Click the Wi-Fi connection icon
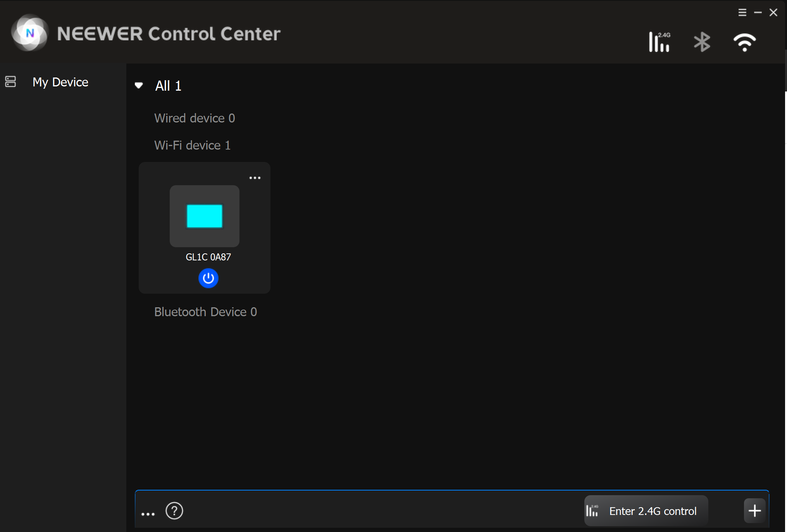 coord(744,42)
